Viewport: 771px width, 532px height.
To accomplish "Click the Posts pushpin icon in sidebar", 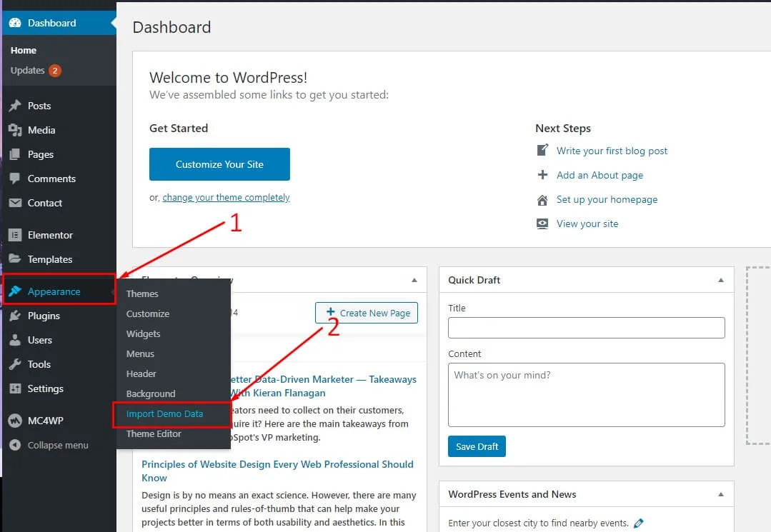I will tap(15, 106).
